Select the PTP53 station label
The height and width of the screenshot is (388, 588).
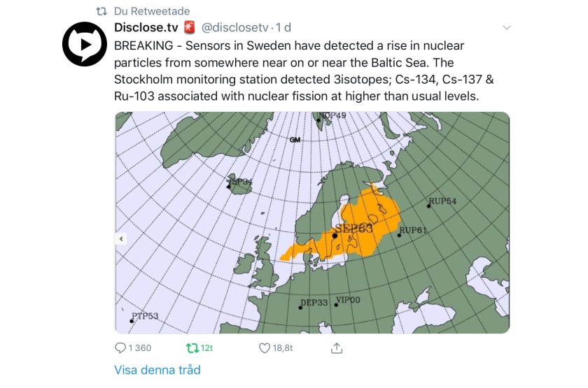point(146,316)
